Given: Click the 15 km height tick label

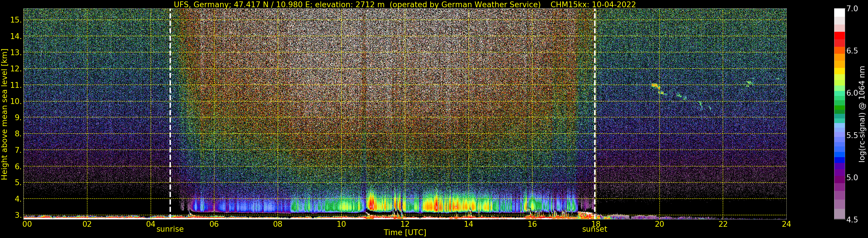Looking at the screenshot, I should point(16,20).
